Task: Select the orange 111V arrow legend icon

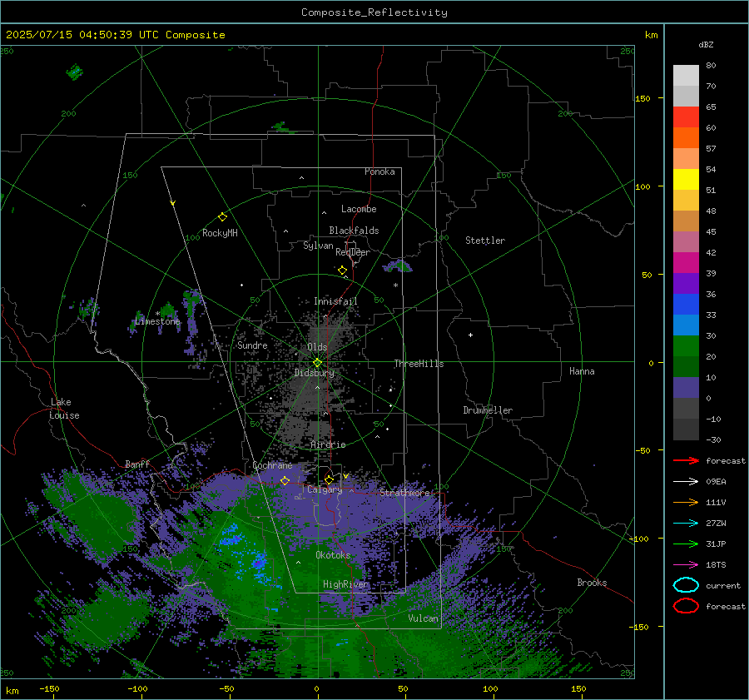Action: 686,502
